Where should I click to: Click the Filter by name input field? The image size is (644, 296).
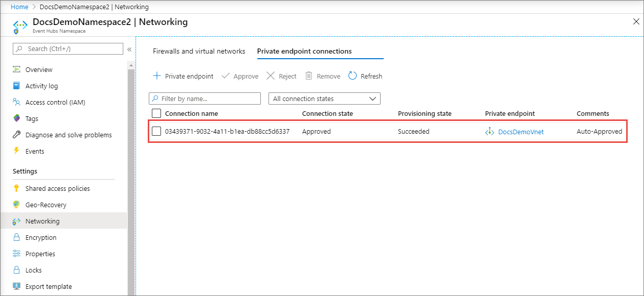coord(209,98)
